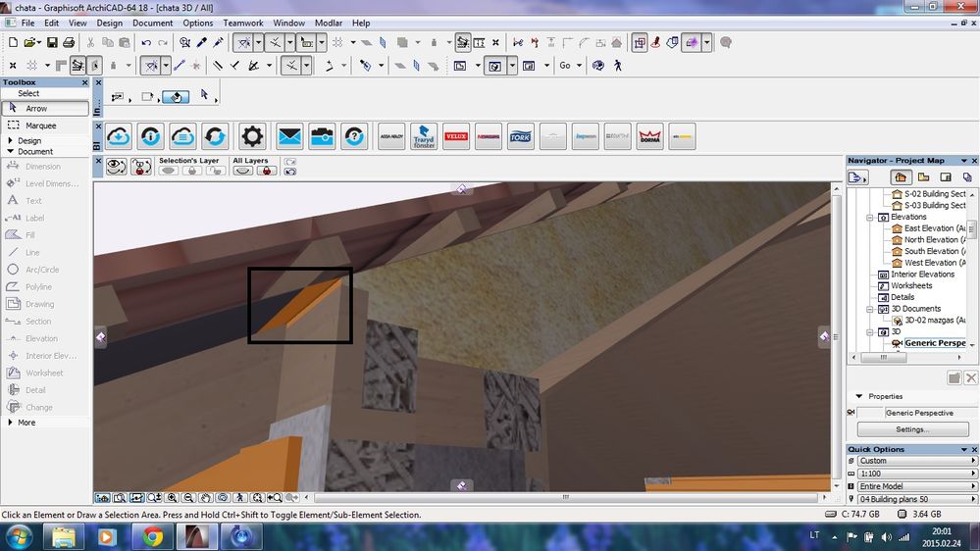Collapse the Document section in Toolbox
This screenshot has width=980, height=551.
(x=10, y=151)
